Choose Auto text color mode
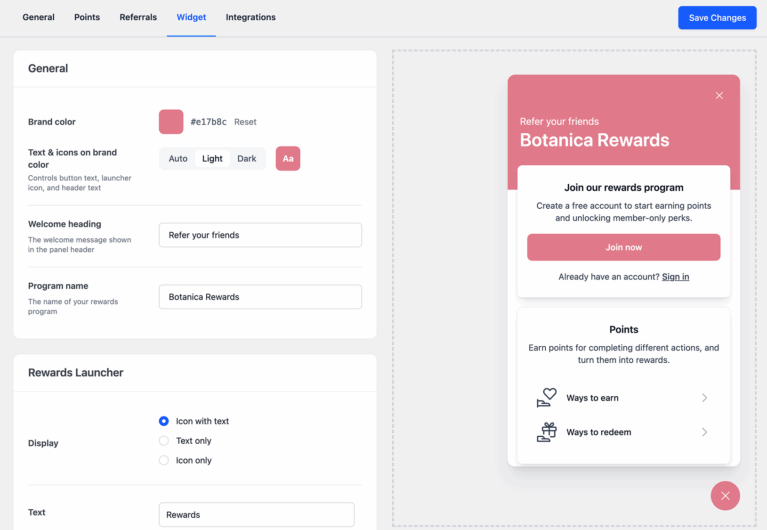The width and height of the screenshot is (767, 530). (x=178, y=159)
